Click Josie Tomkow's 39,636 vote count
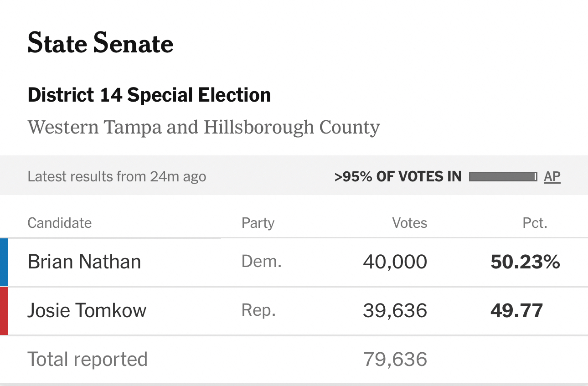The image size is (588, 386). point(395,311)
